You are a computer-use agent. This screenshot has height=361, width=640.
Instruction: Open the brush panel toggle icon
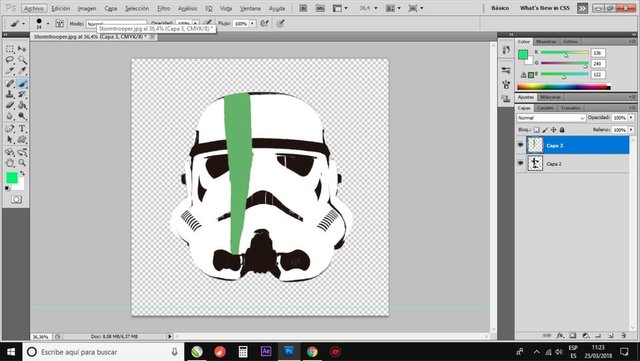pyautogui.click(x=60, y=24)
